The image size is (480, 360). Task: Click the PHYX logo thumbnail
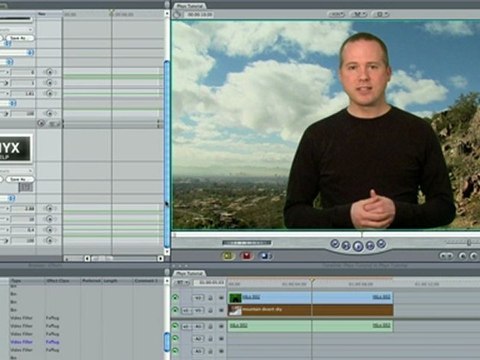pos(15,148)
